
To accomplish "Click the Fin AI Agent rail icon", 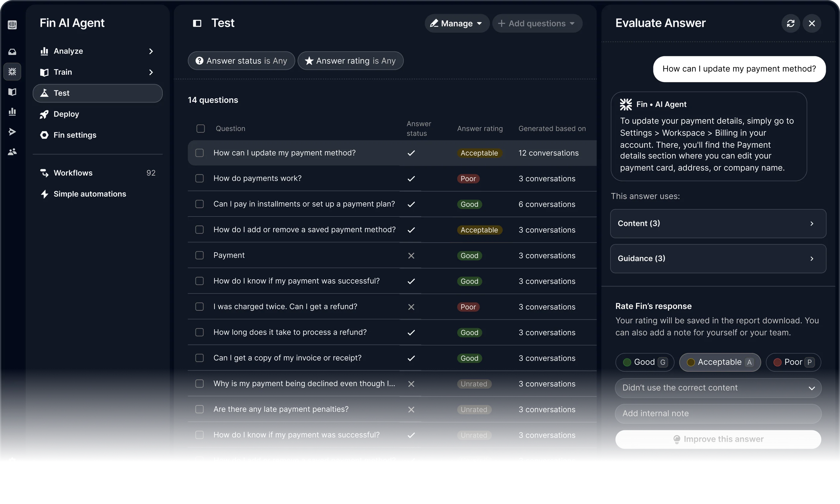I will [12, 72].
